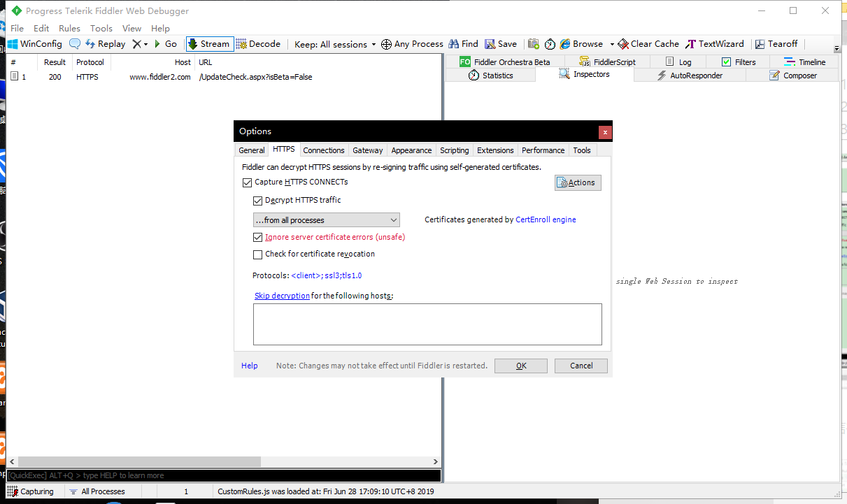Screen dimensions: 847x504
Task: Open Extensions tab in Options dialog
Action: click(496, 150)
